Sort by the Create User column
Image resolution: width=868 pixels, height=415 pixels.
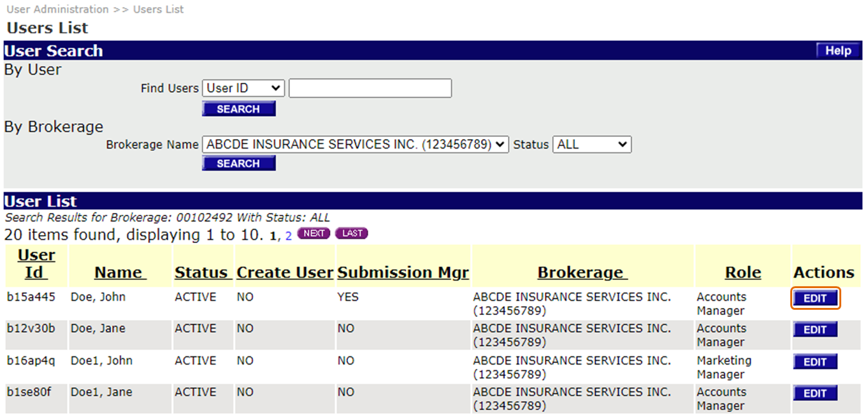point(284,273)
